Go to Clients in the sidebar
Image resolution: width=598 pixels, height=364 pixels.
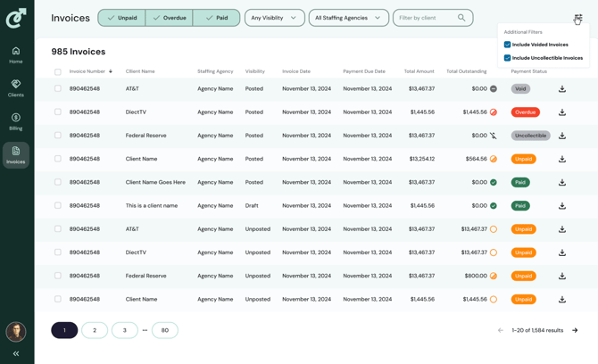16,87
